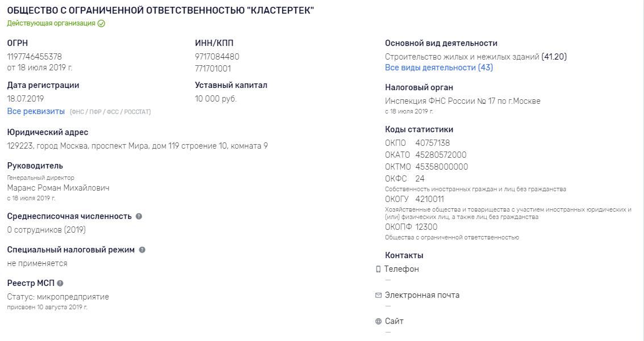This screenshot has height=341, width=644.
Task: Open Все виды деятельности (43) link
Action: click(438, 68)
